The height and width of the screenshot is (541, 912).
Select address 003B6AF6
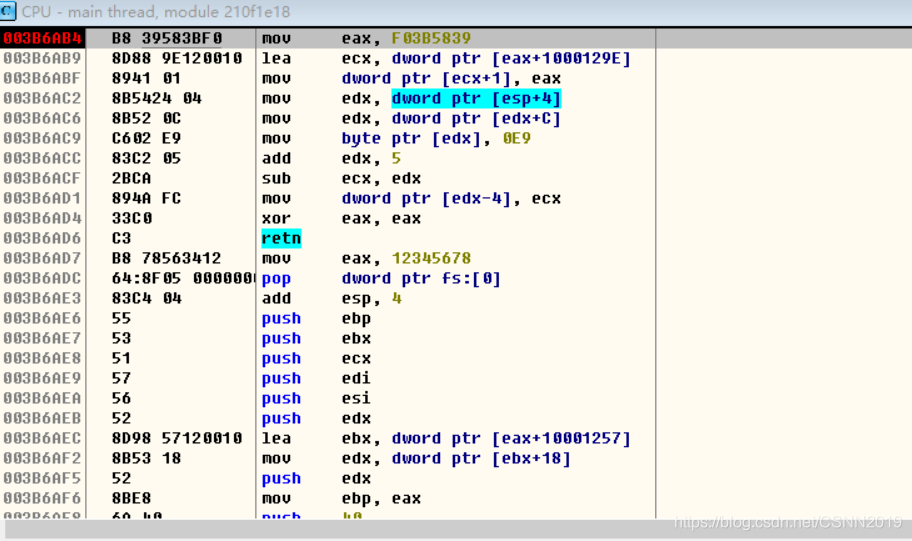42,499
